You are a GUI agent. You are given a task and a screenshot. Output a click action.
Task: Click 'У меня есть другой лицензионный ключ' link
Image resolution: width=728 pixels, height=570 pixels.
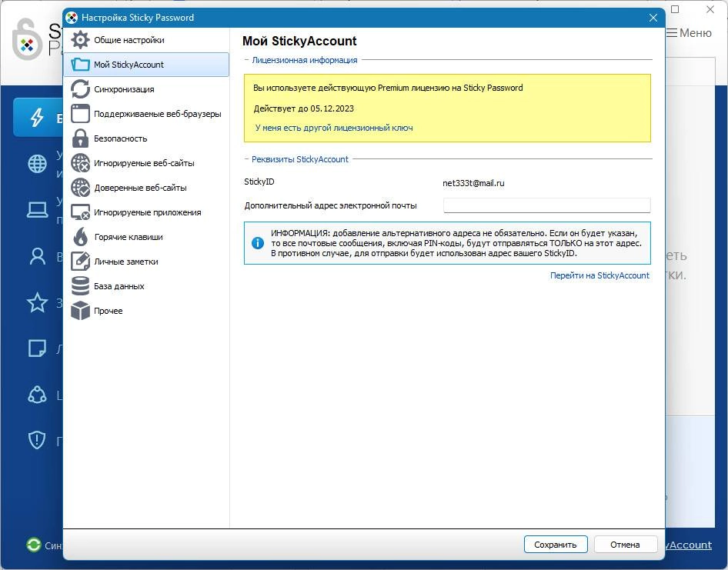pos(334,128)
